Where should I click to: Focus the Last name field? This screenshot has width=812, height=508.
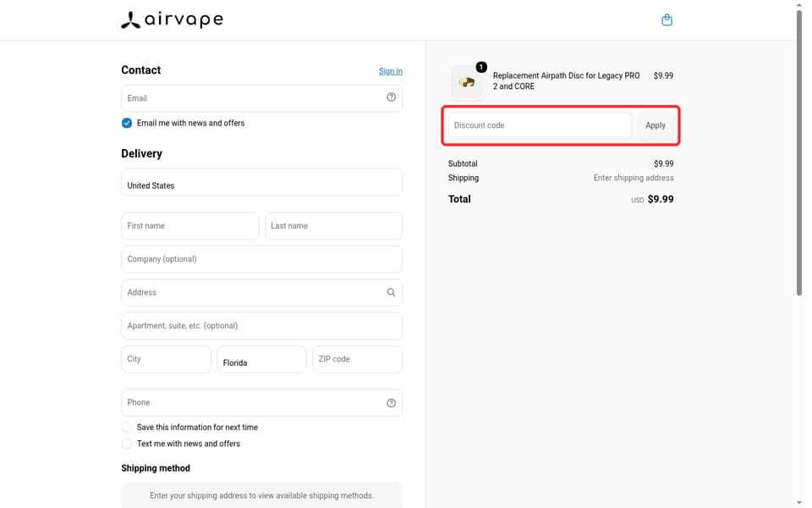tap(333, 226)
